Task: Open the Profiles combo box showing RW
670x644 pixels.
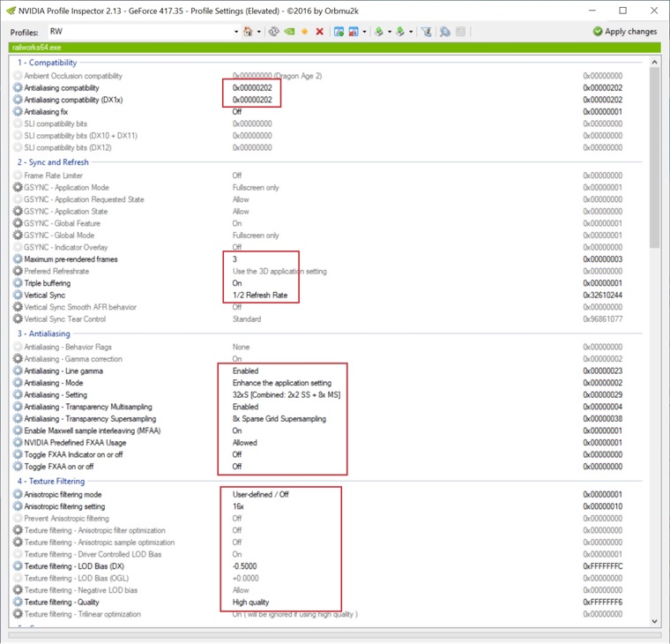Action: pyautogui.click(x=143, y=32)
